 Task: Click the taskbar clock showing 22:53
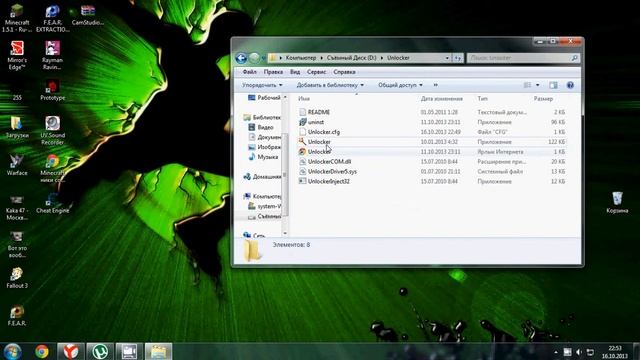(615, 352)
